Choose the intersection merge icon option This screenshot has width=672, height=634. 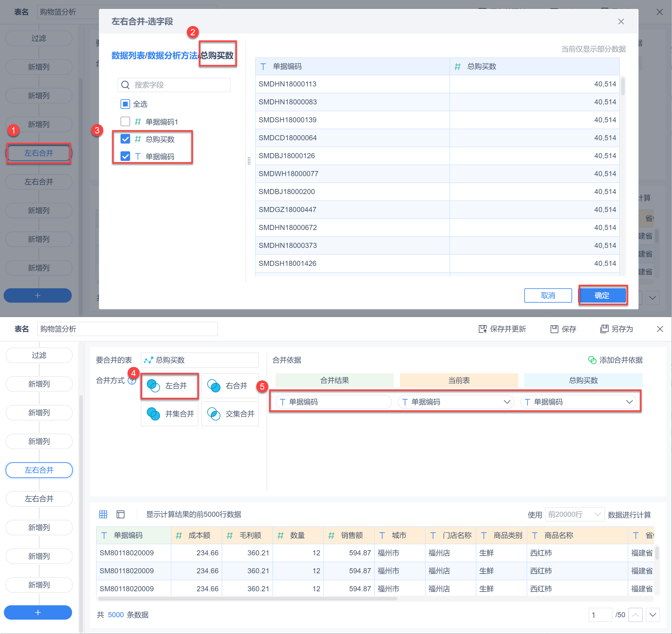pos(214,414)
